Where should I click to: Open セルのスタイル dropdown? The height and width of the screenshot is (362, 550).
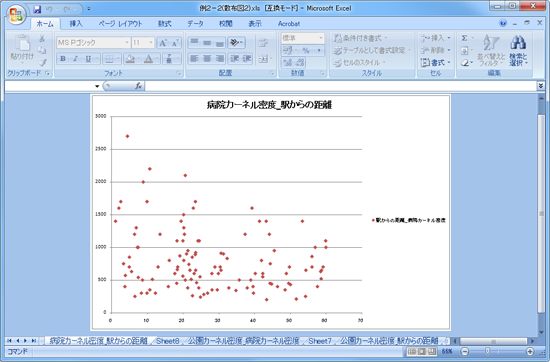359,62
